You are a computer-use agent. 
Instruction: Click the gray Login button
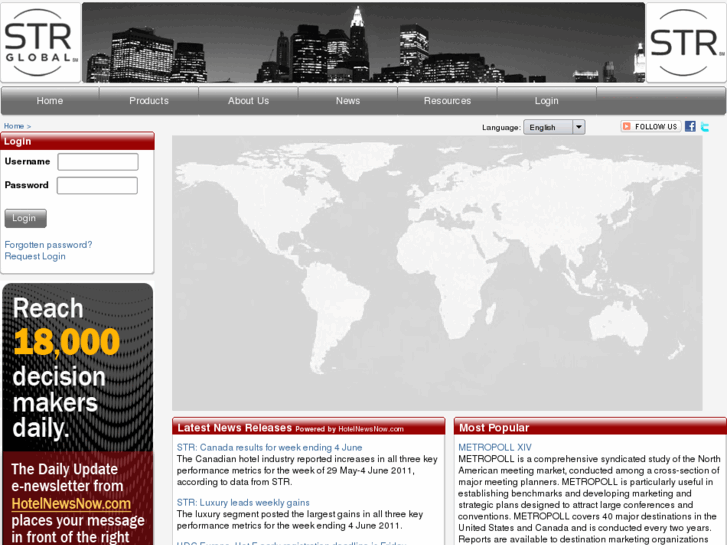pos(26,218)
